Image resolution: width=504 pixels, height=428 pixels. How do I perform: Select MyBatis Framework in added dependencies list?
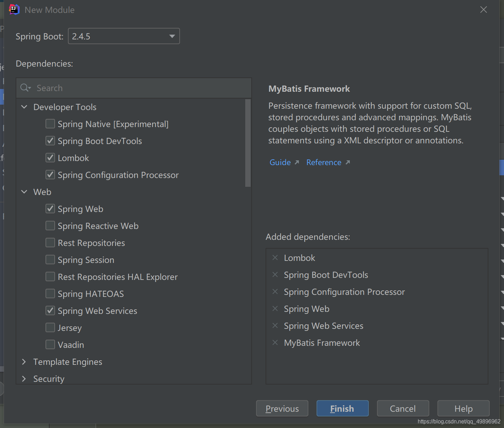322,343
